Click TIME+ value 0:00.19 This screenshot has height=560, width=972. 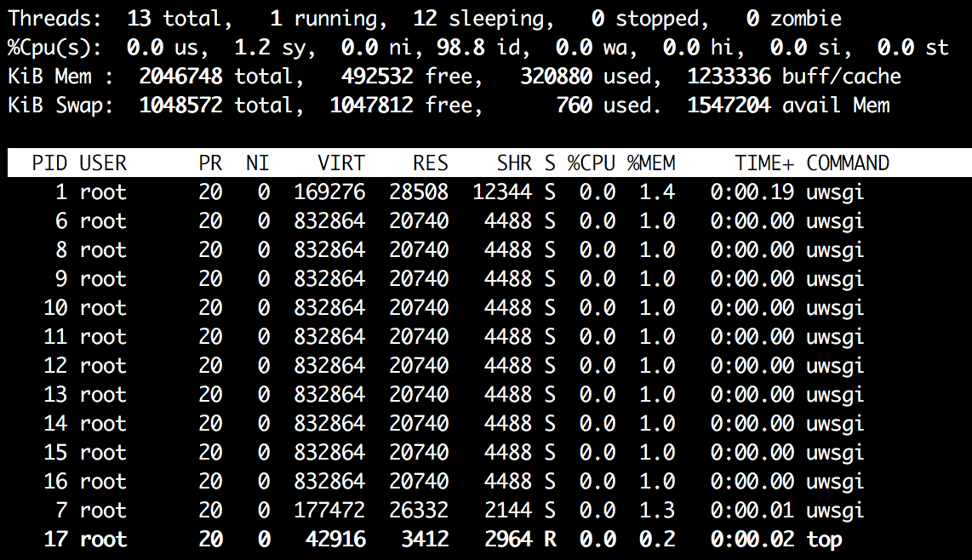point(752,191)
